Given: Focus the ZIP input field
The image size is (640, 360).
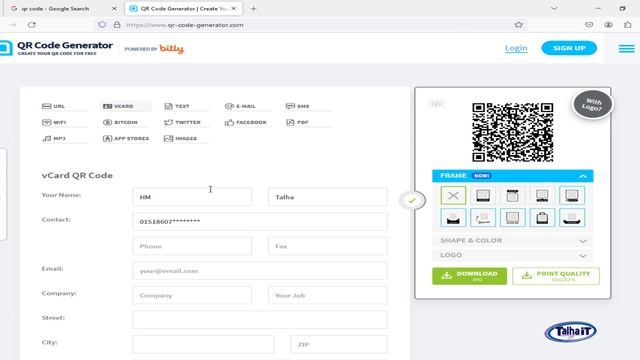Looking at the screenshot, I should (x=339, y=344).
